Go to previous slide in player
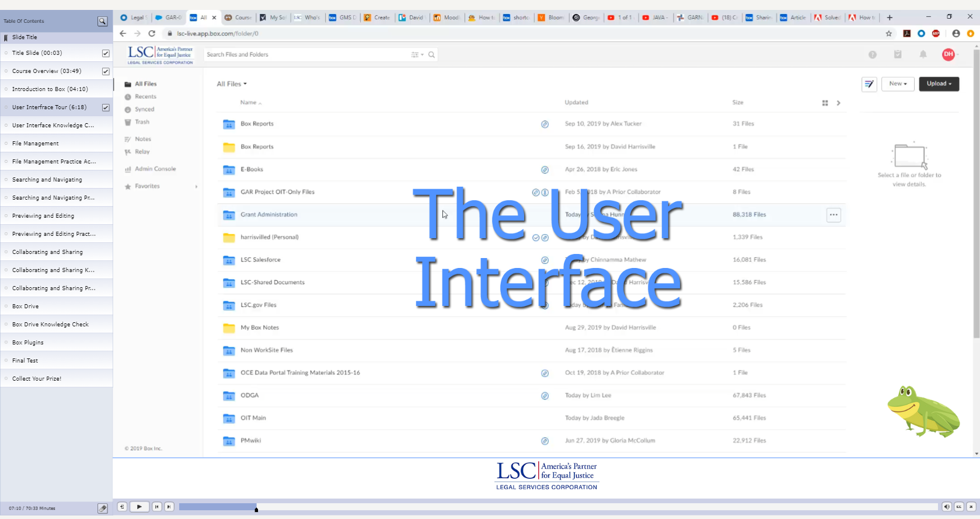The image size is (980, 519). (156, 507)
